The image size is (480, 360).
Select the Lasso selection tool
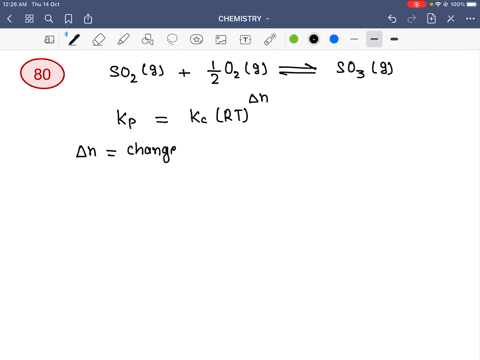(172, 39)
